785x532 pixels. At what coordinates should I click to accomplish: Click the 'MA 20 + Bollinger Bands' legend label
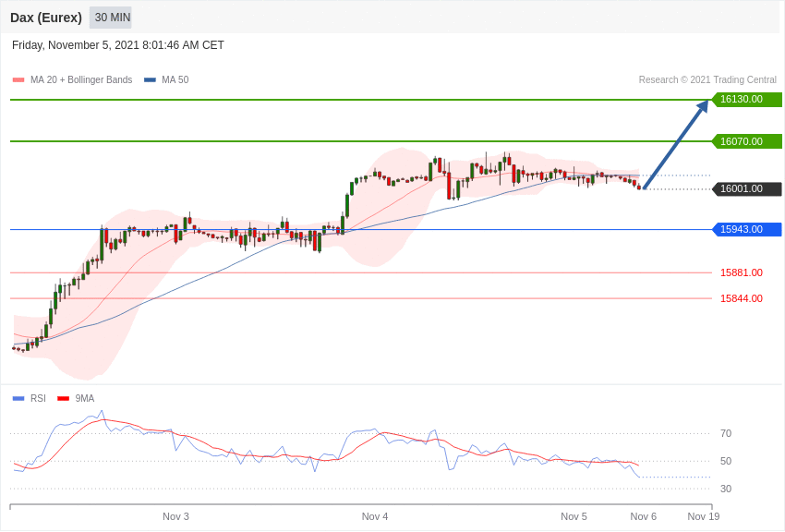pyautogui.click(x=81, y=79)
